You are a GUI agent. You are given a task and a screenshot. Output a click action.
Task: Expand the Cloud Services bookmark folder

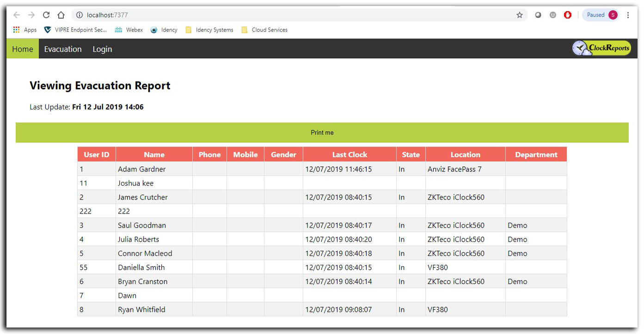tap(264, 30)
